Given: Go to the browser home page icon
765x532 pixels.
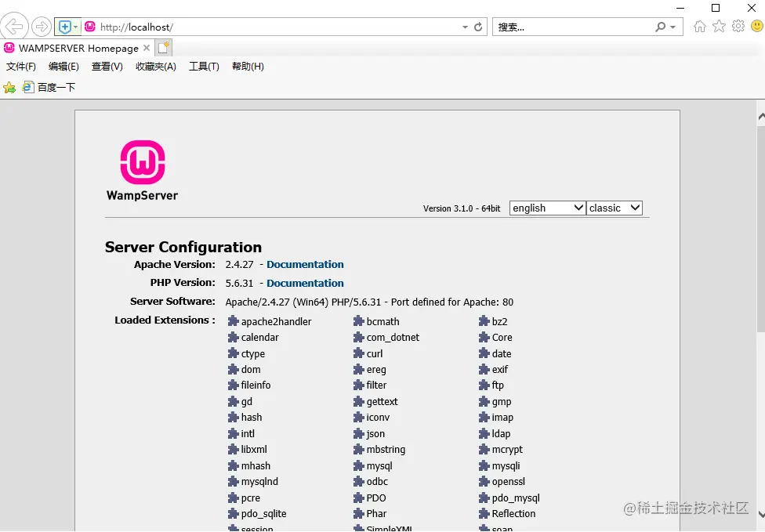Looking at the screenshot, I should tap(700, 27).
